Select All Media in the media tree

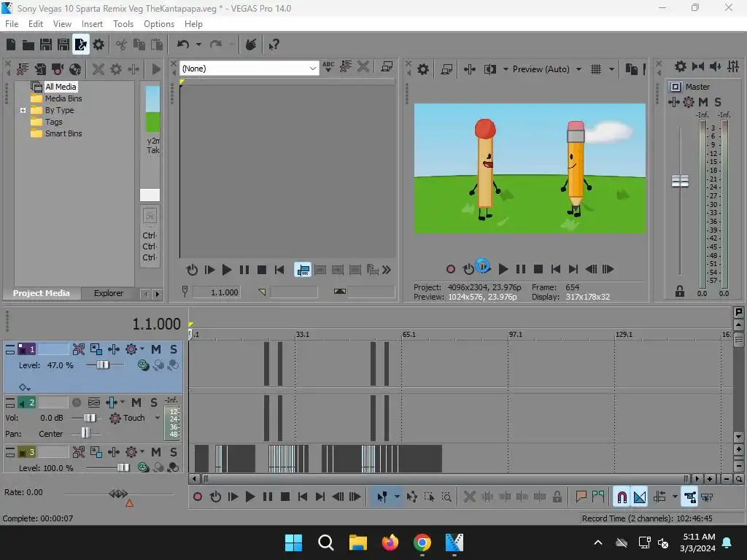pos(61,87)
